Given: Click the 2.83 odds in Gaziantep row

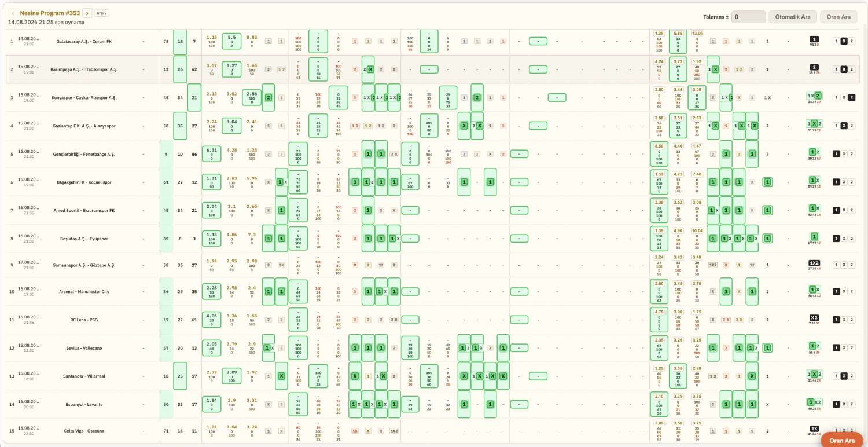Looking at the screenshot, I should tap(697, 118).
